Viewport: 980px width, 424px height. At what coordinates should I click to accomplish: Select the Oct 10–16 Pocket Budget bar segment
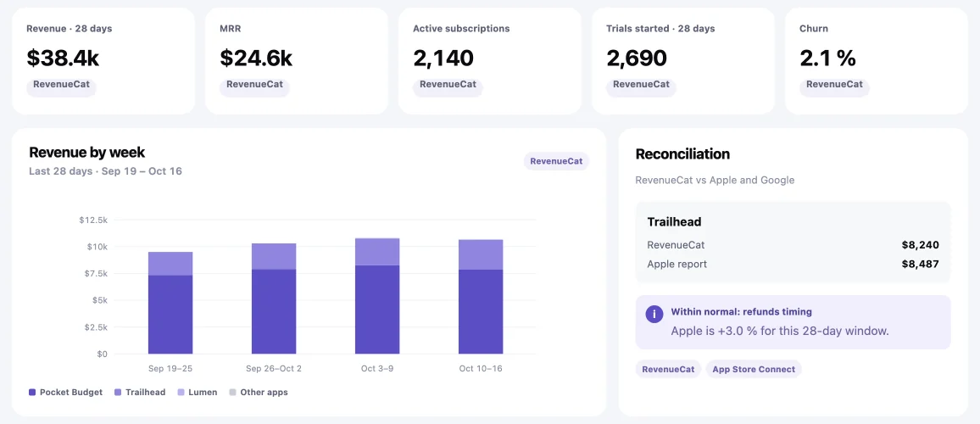481,311
